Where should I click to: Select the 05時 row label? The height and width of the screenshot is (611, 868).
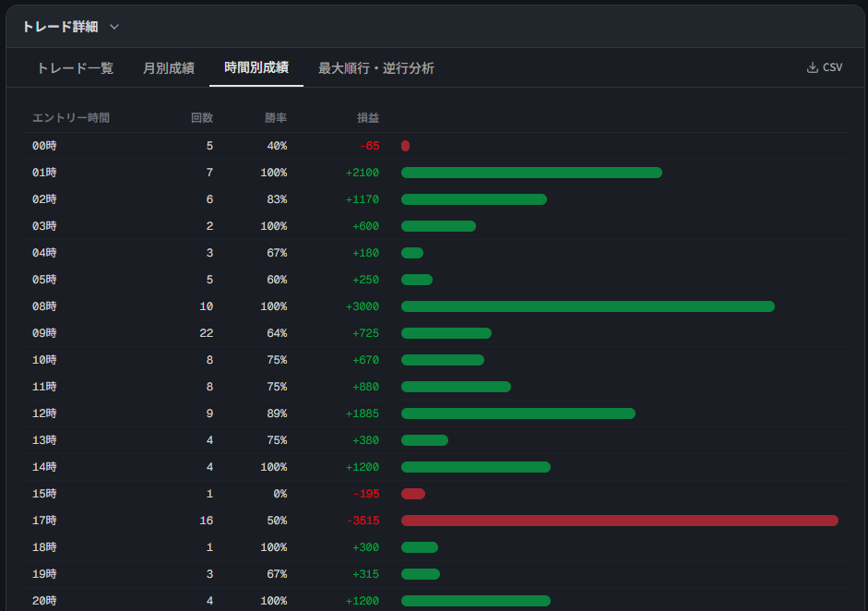tap(44, 280)
